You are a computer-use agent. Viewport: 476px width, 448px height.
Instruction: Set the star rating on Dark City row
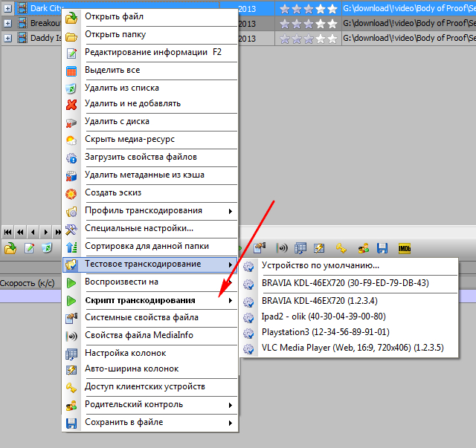306,9
